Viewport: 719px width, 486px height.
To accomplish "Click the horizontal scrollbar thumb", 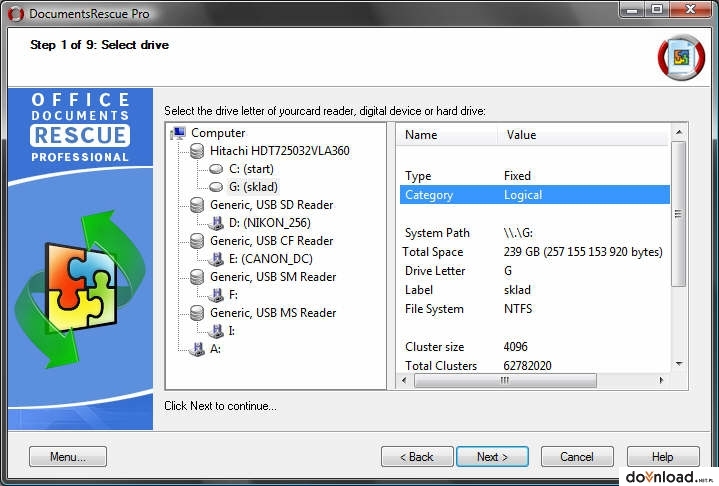I will [505, 381].
